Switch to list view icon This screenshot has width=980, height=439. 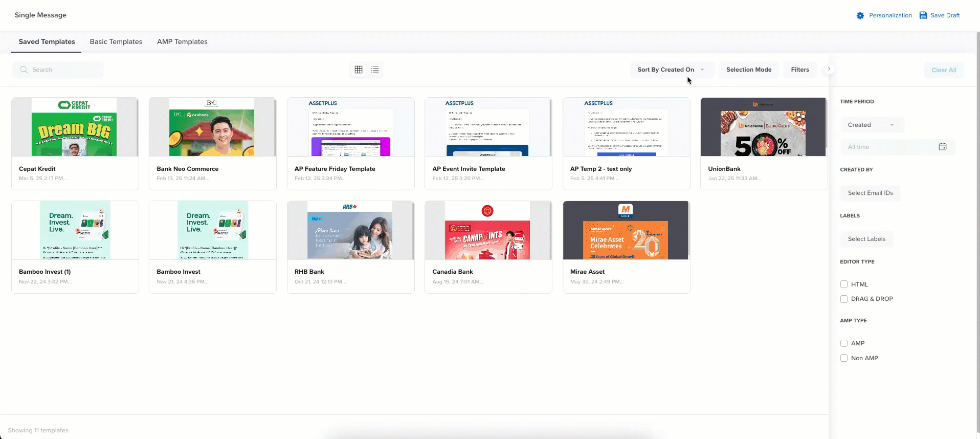click(375, 70)
